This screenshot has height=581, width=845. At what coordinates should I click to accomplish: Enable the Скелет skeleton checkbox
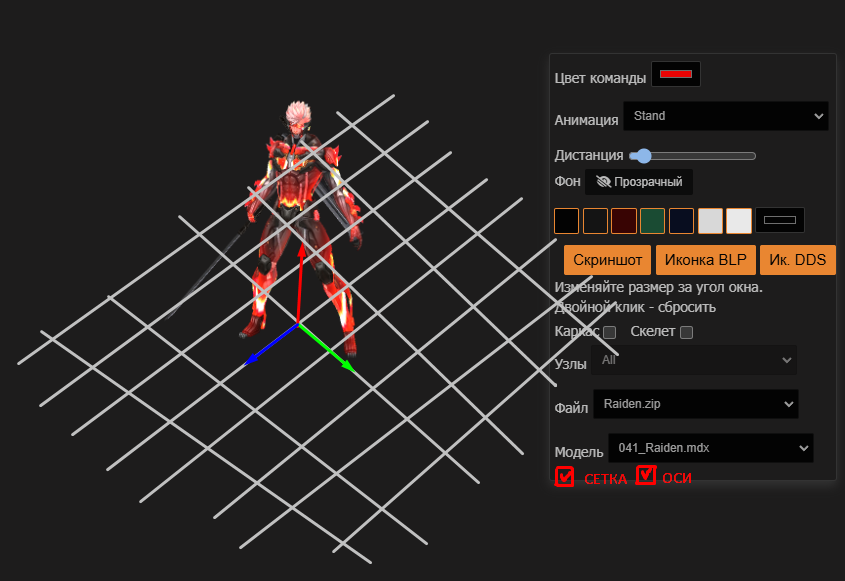[686, 333]
